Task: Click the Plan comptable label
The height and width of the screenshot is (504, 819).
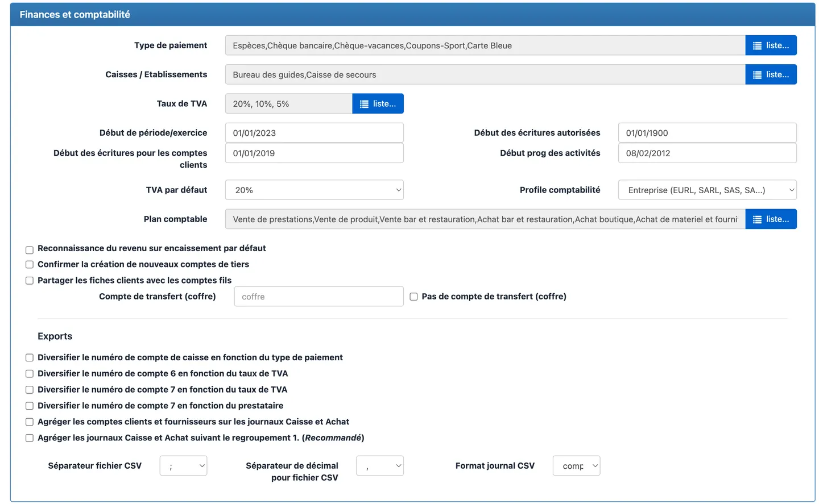Action: (175, 219)
